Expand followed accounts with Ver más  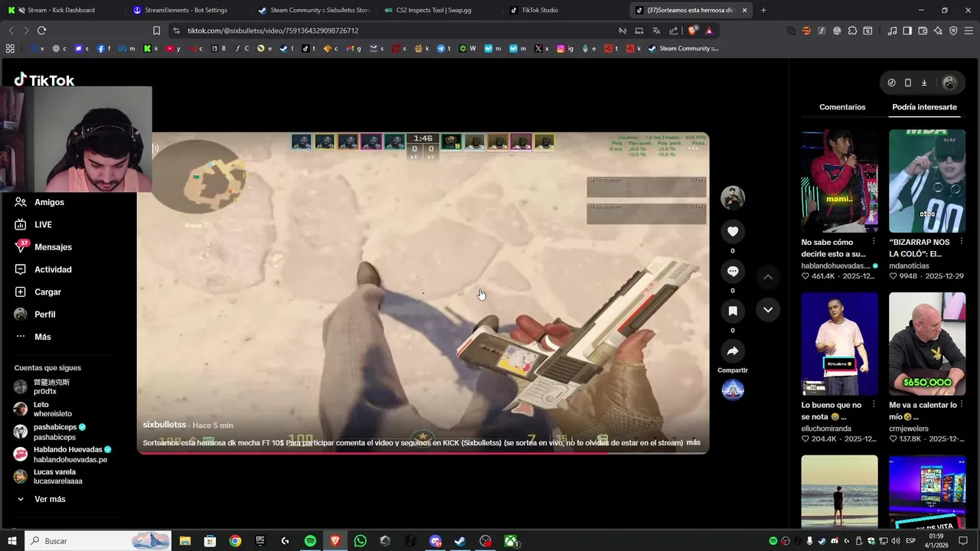(x=50, y=499)
